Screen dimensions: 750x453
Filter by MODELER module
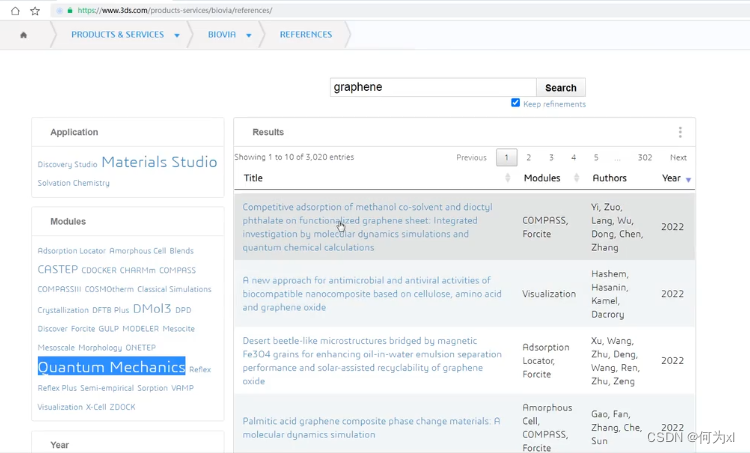pos(141,329)
